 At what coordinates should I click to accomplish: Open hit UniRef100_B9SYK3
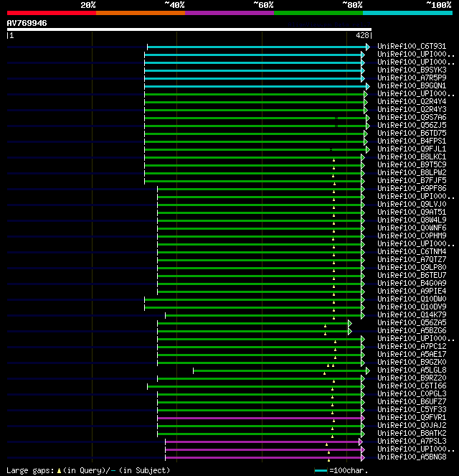tap(412, 70)
